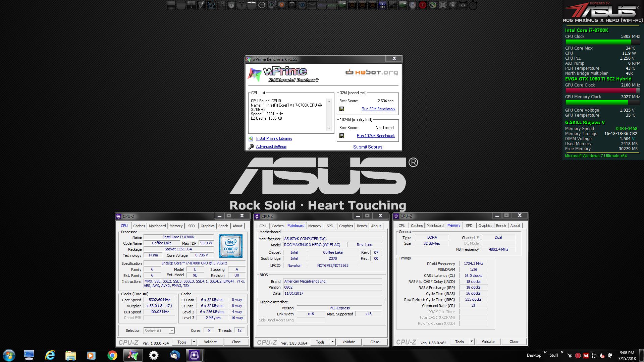644x362 pixels.
Task: Open the muted volume tray icon
Action: pos(602,356)
